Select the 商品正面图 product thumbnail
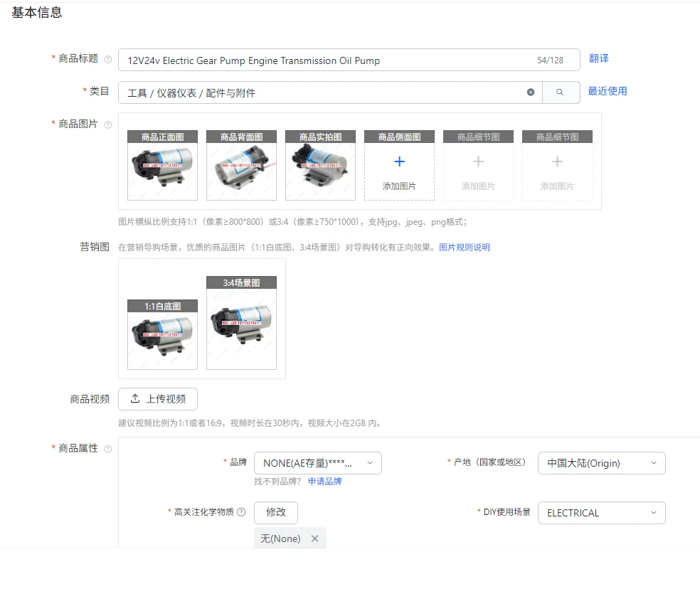This screenshot has height=594, width=700. point(161,165)
